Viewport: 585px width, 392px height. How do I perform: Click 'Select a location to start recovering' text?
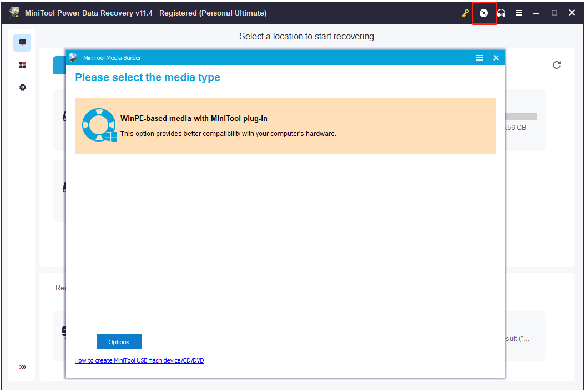(x=307, y=36)
